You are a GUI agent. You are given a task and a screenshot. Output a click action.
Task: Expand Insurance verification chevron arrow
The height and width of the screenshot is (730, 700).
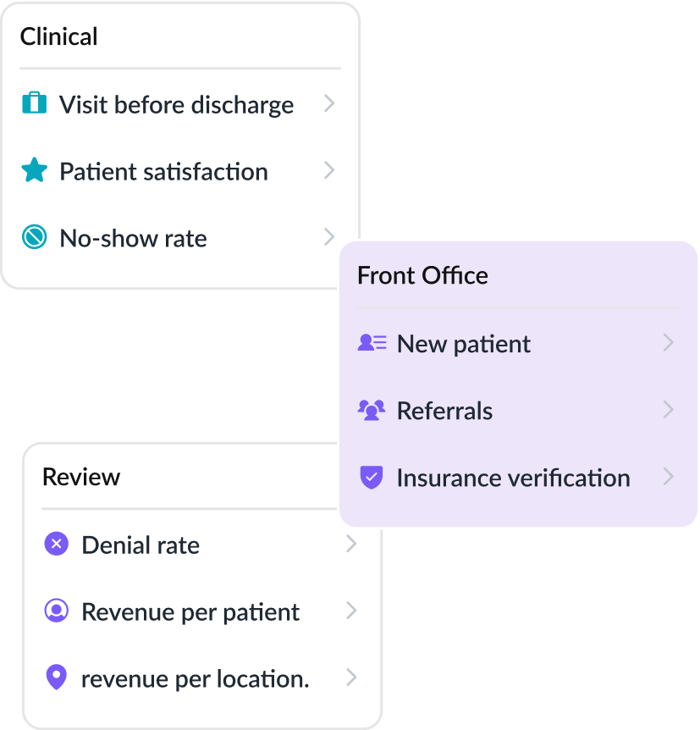click(x=669, y=477)
